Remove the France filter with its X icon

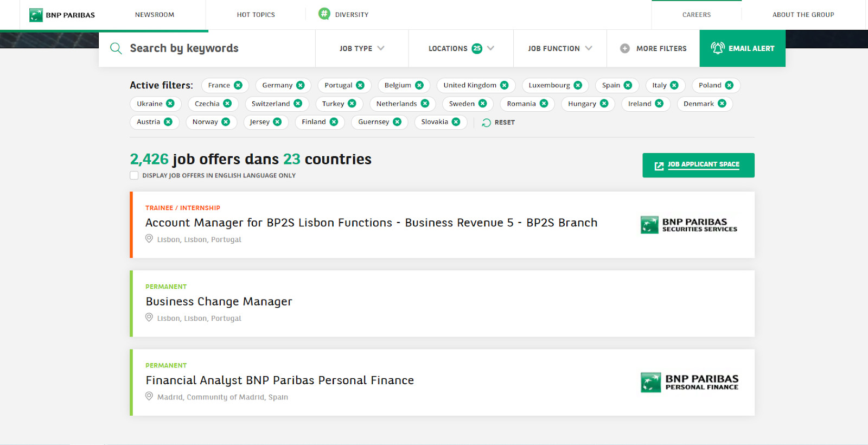[238, 85]
